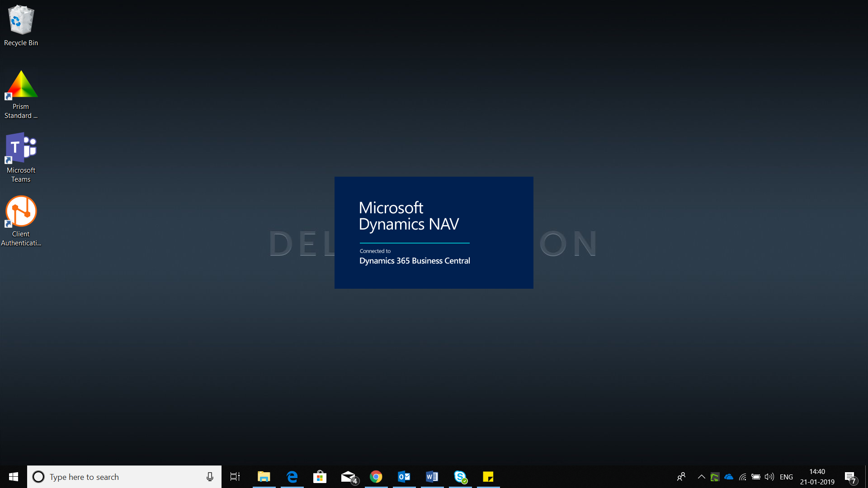
Task: Open Wi-Fi network settings from the tray
Action: click(742, 477)
